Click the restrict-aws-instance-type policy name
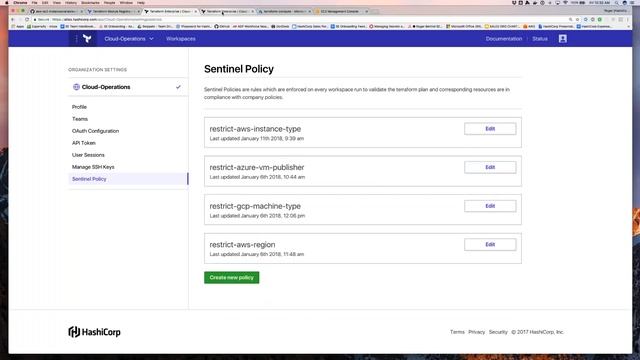This screenshot has width=640, height=360. click(x=255, y=129)
